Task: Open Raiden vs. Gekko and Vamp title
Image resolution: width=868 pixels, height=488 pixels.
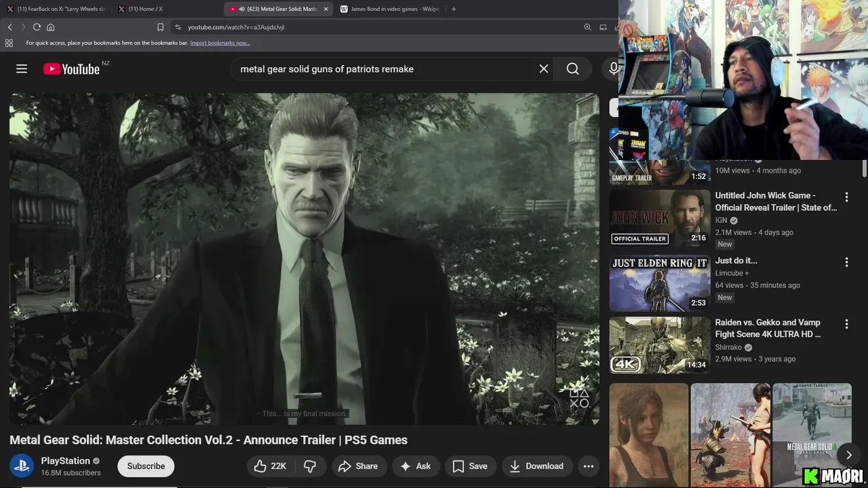Action: tap(768, 328)
